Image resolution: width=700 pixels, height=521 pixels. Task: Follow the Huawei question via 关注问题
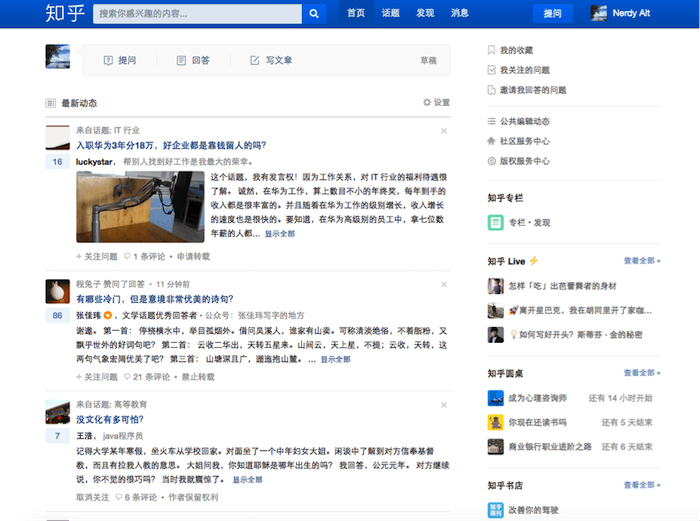coord(97,256)
